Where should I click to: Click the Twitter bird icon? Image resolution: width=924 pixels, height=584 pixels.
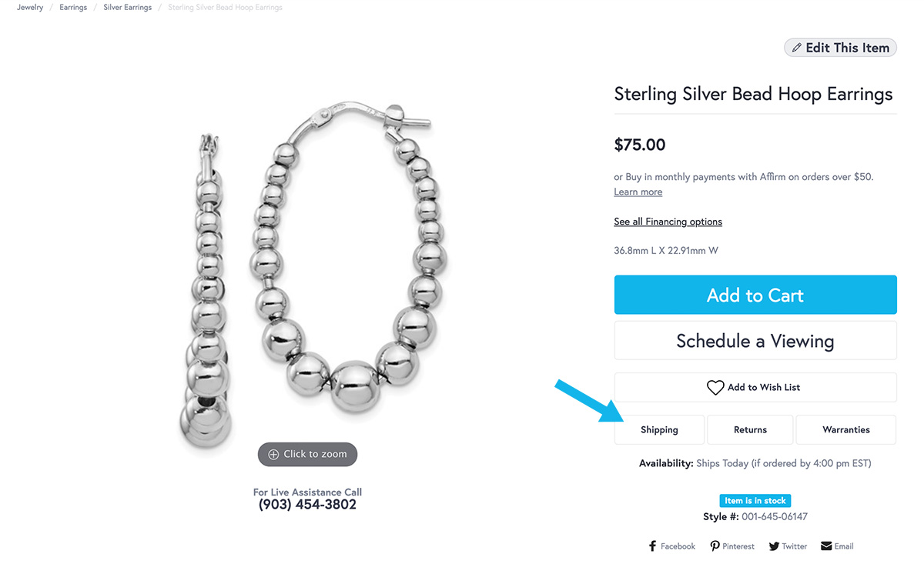click(x=773, y=546)
